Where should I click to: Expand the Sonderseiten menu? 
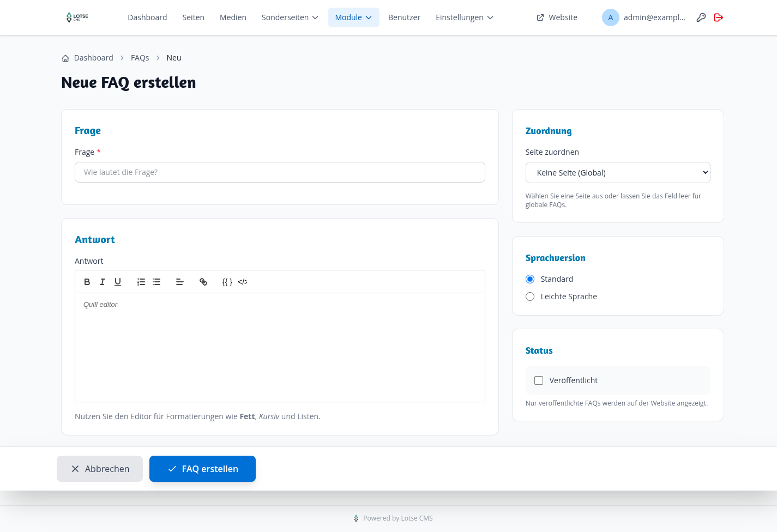[x=290, y=17]
